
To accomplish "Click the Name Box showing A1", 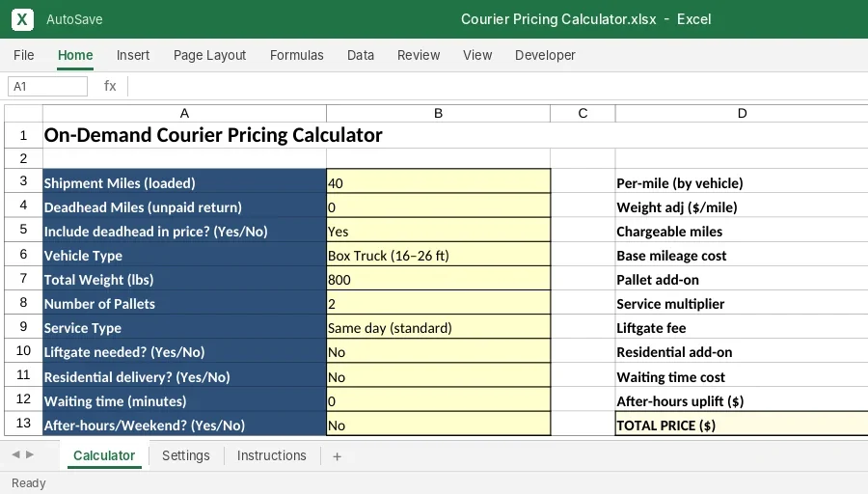I will [47, 87].
